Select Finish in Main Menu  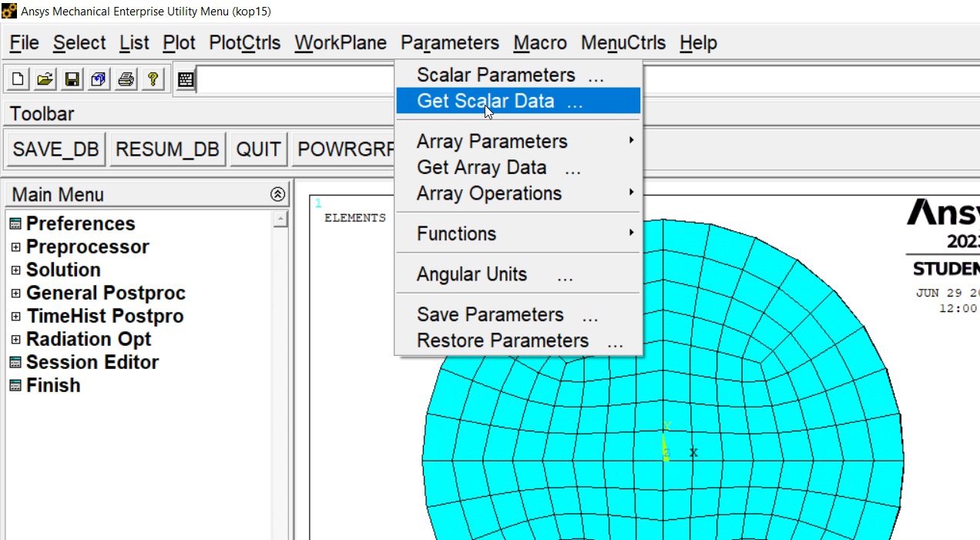click(53, 386)
